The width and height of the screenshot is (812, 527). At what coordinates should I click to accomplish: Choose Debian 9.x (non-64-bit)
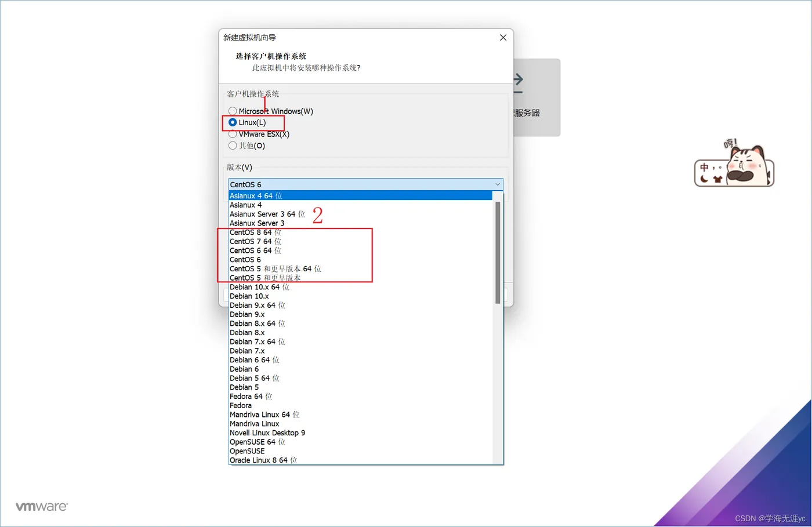pos(360,314)
